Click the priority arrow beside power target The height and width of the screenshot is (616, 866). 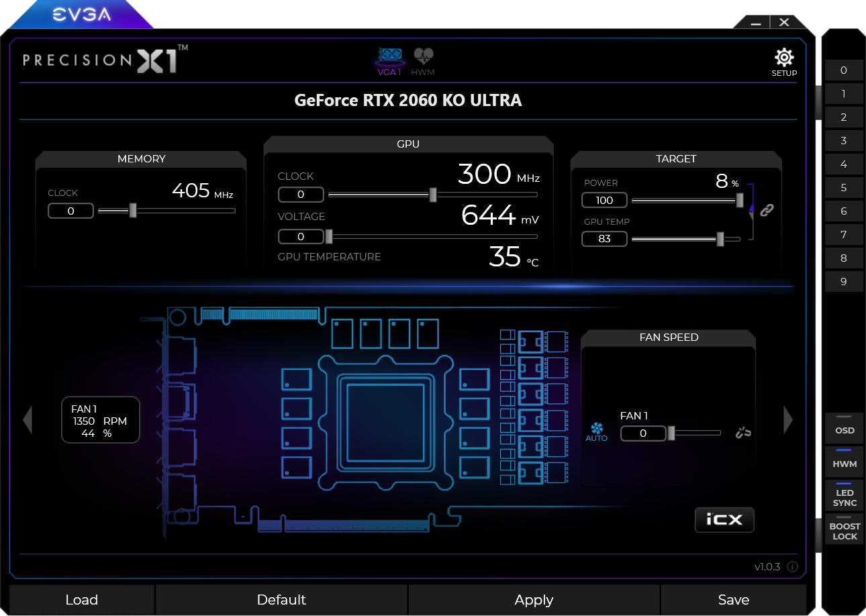coord(752,209)
